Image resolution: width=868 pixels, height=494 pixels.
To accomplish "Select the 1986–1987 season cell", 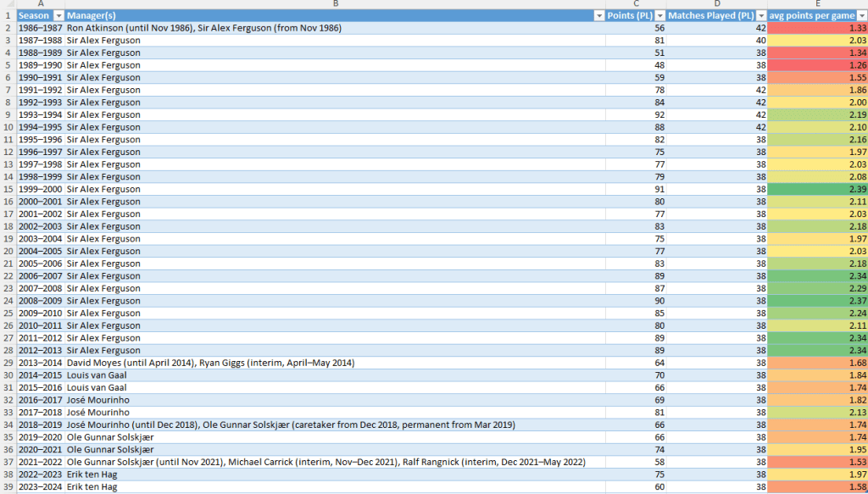I will coord(40,28).
